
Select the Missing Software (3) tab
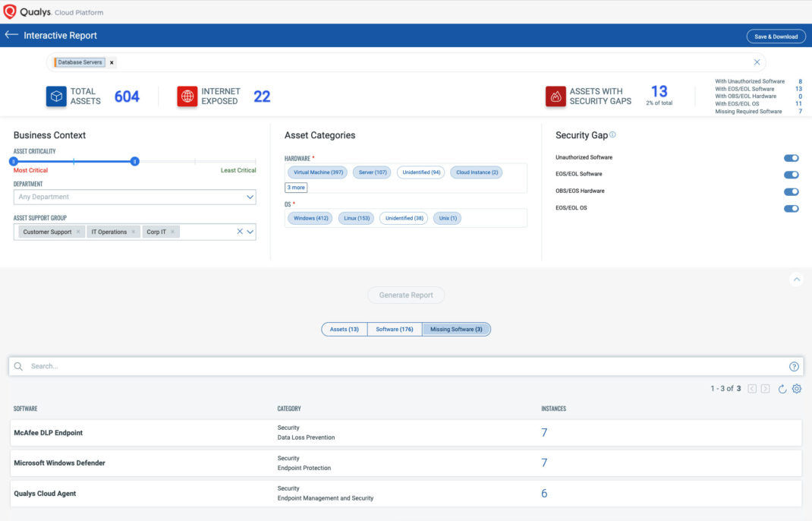[x=456, y=329]
